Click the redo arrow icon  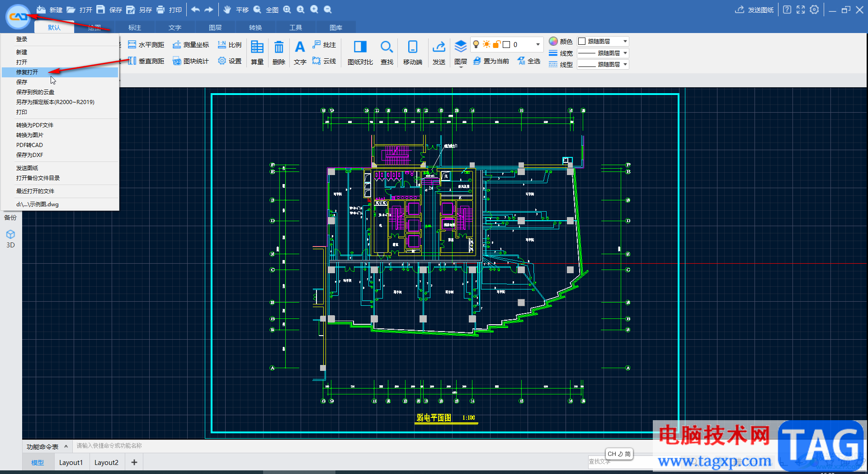tap(209, 9)
